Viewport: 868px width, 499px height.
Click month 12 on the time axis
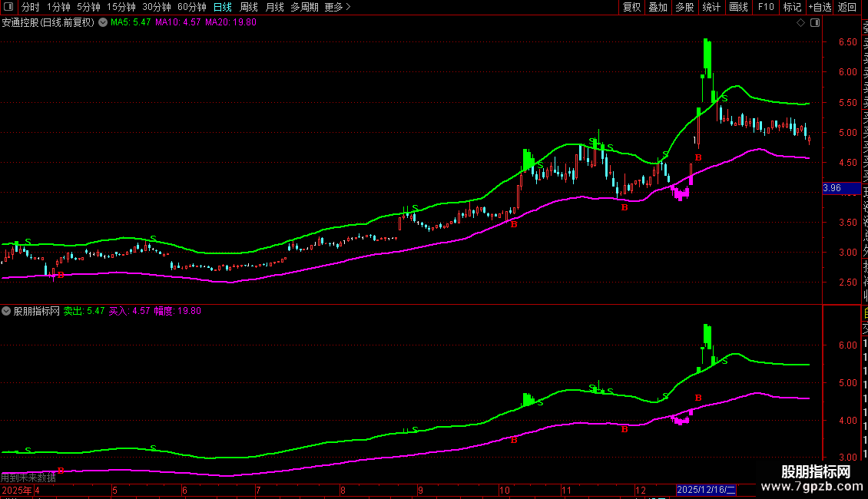pos(640,490)
